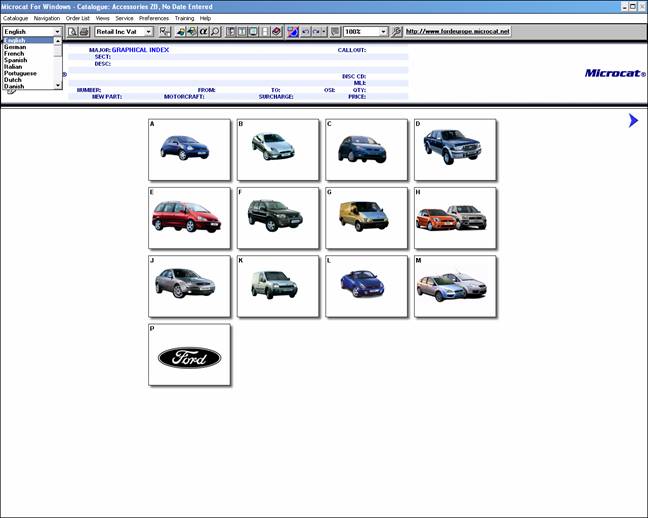Click the Ford logo tile P
The image size is (648, 518).
click(x=189, y=356)
